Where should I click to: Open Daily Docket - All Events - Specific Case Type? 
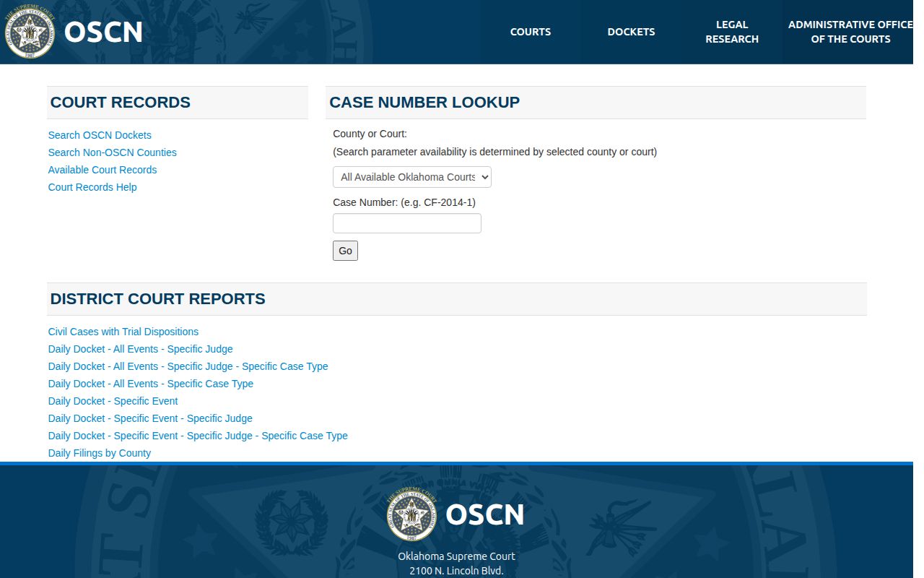[x=151, y=384]
